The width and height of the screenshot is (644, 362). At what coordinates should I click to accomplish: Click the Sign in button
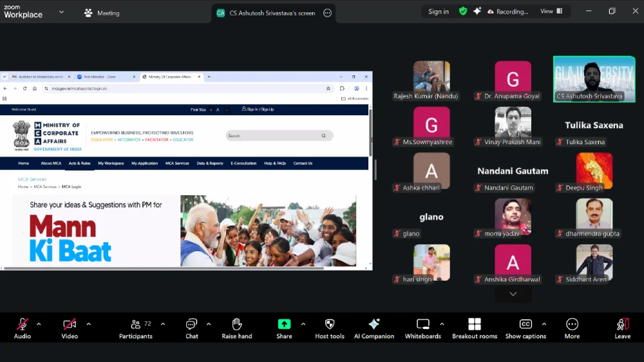439,12
